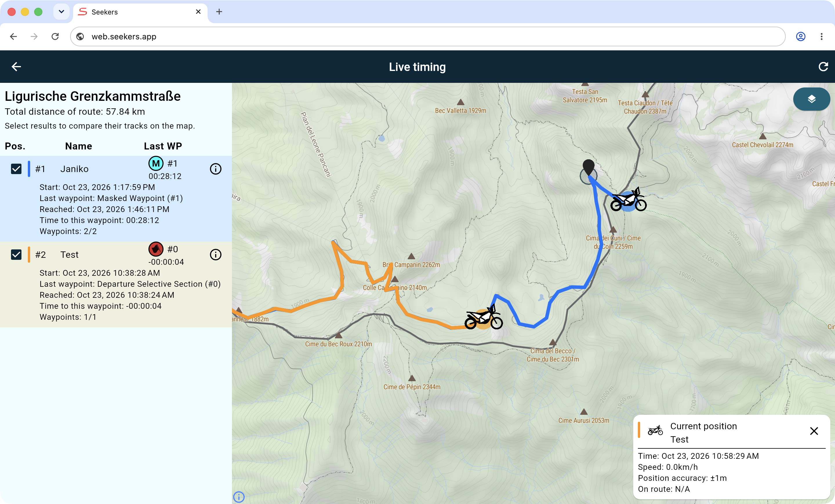The height and width of the screenshot is (504, 835).
Task: Focus the web.seekers.app address bar
Action: [428, 36]
